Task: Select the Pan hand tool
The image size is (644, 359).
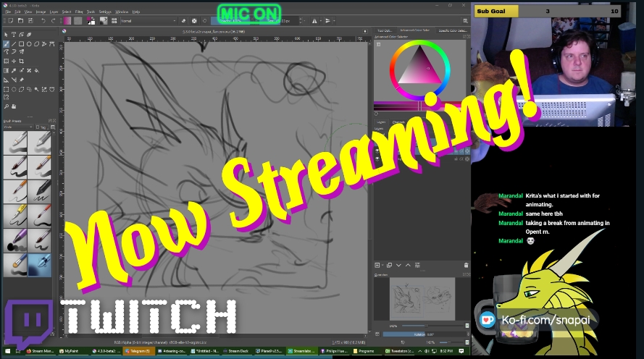Action: coord(14,106)
